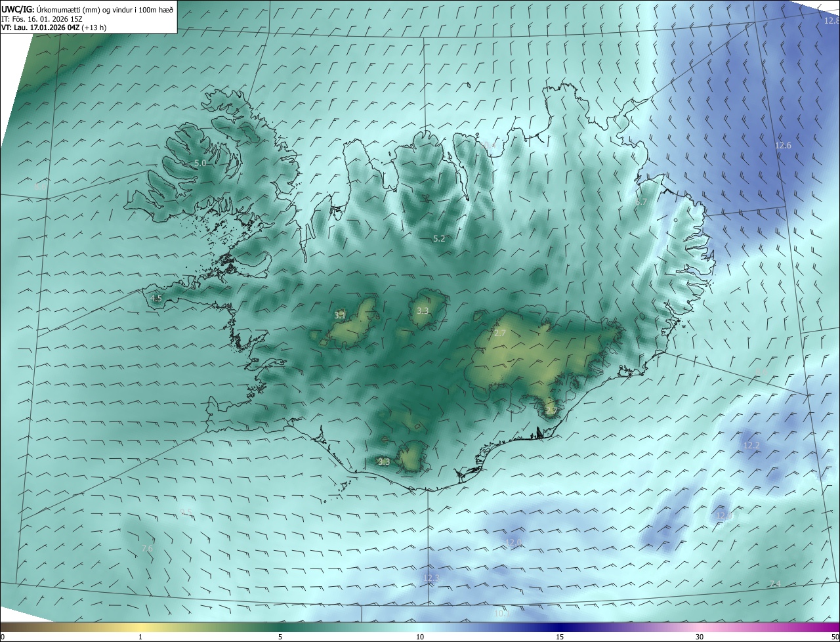840x642 pixels.
Task: Click the 1 tick label on the color scale
Action: pyautogui.click(x=140, y=637)
